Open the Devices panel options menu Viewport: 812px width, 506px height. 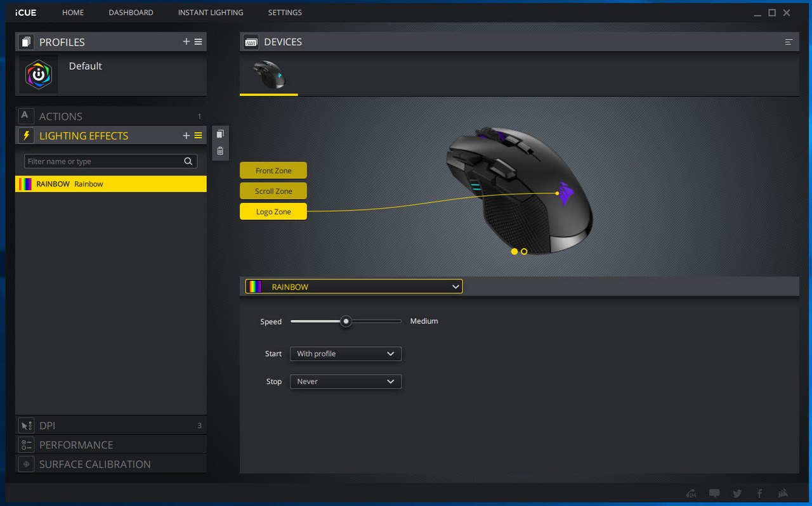(789, 42)
